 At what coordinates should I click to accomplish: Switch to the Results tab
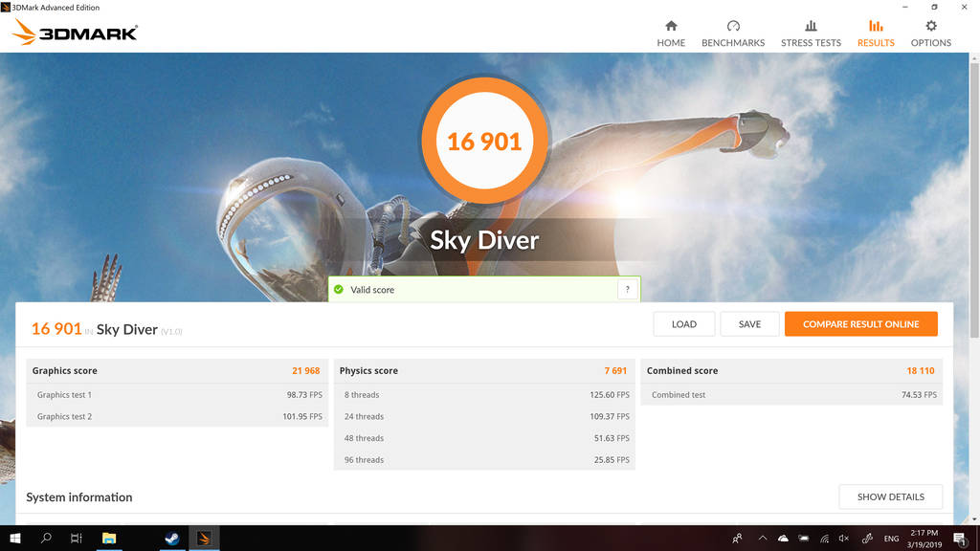876,33
